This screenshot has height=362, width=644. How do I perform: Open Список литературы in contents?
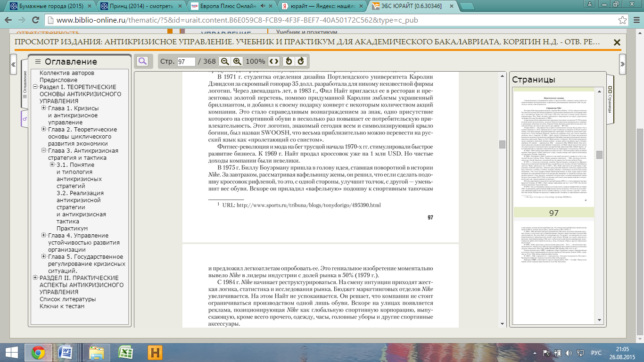[x=67, y=299]
